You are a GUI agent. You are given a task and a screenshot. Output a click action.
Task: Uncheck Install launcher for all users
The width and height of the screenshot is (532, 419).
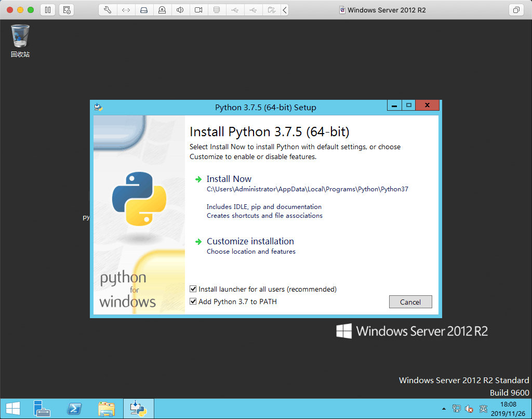(193, 289)
